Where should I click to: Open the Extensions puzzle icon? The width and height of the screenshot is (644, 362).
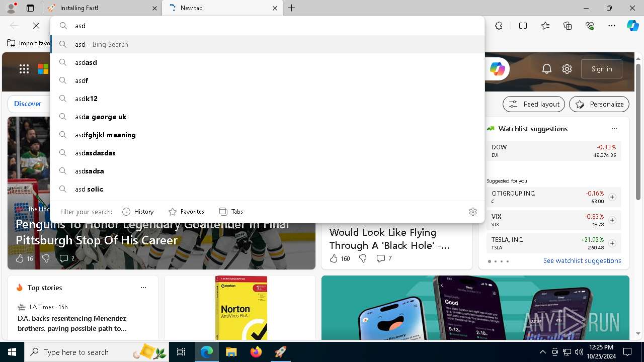pos(499,26)
